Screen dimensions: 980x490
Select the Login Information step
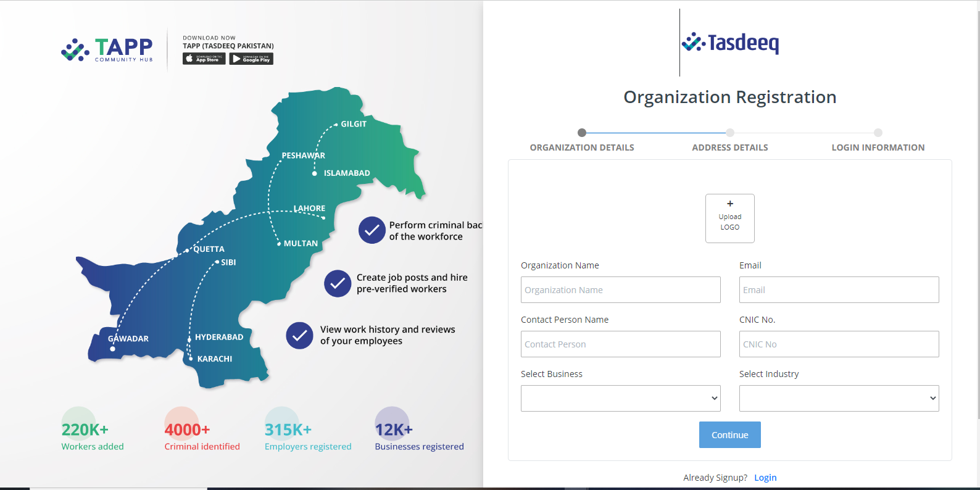point(878,147)
